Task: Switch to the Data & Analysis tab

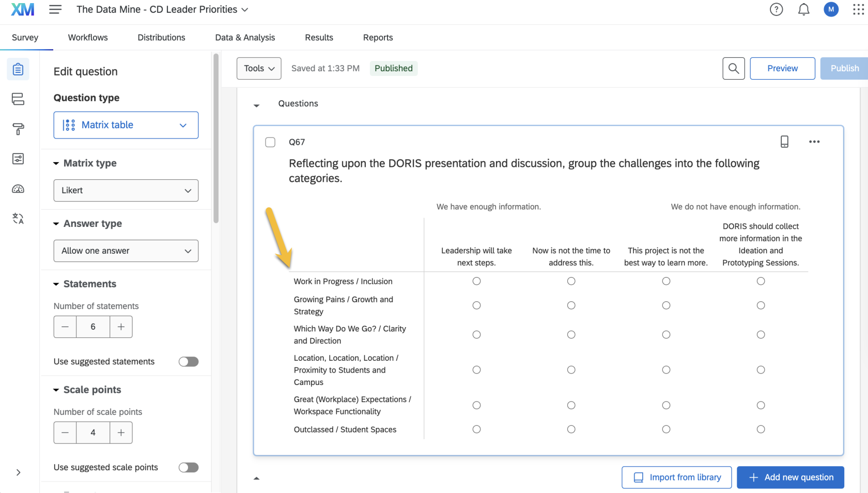Action: coord(245,37)
